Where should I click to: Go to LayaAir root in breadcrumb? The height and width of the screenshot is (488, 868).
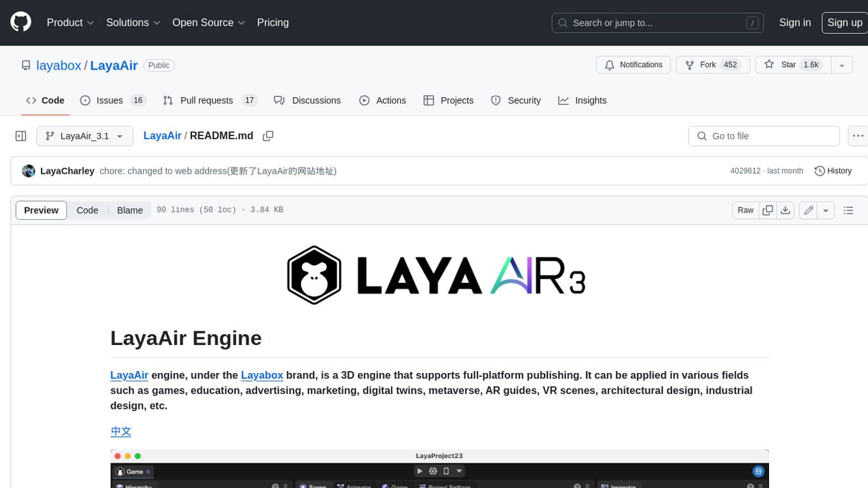click(162, 135)
